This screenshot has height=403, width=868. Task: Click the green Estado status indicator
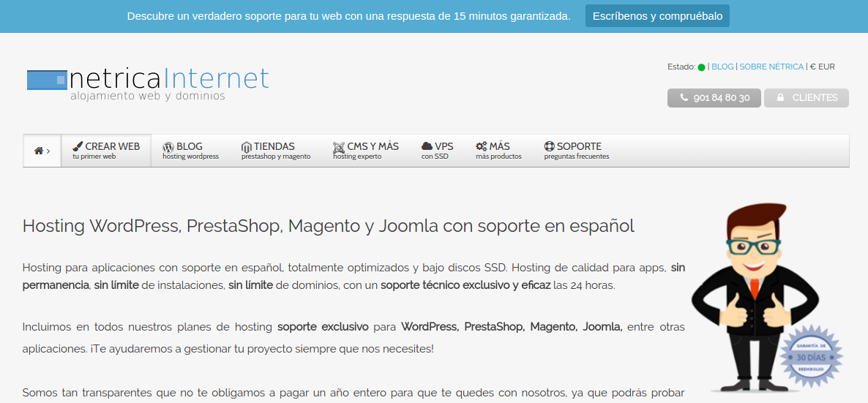701,67
